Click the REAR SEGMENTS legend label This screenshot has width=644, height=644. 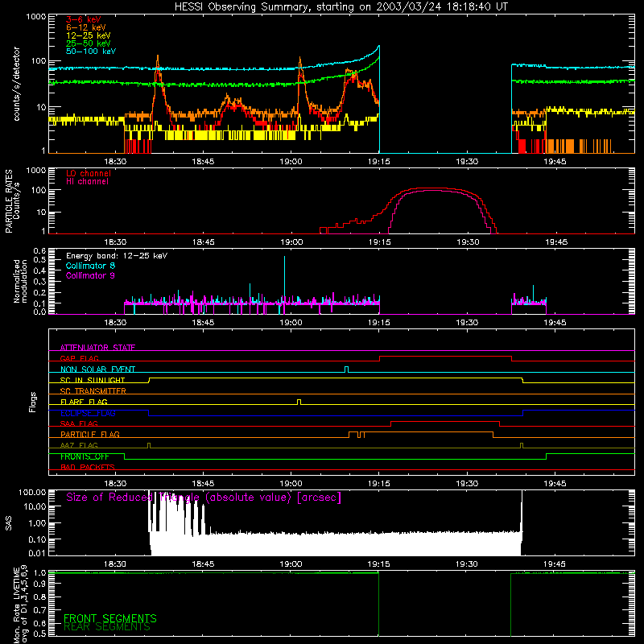click(107, 627)
